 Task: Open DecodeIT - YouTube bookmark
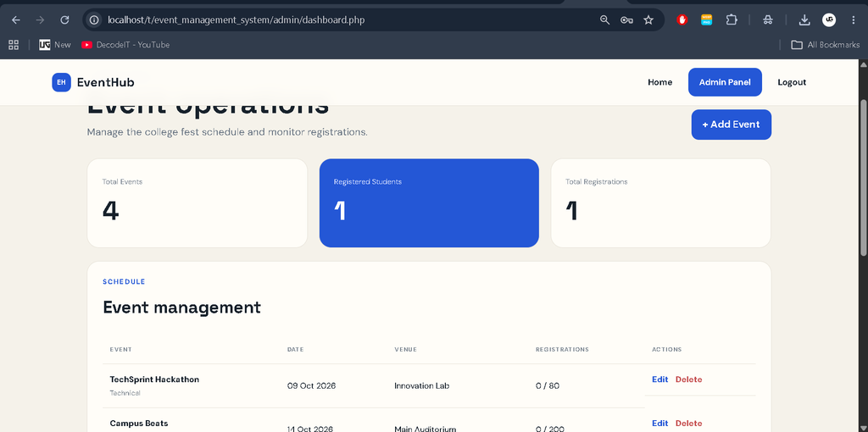point(125,45)
